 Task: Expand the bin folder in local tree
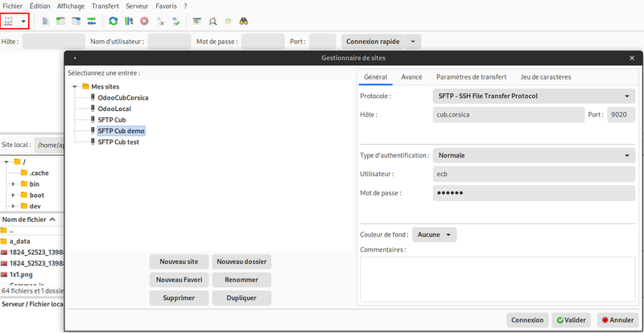[13, 184]
